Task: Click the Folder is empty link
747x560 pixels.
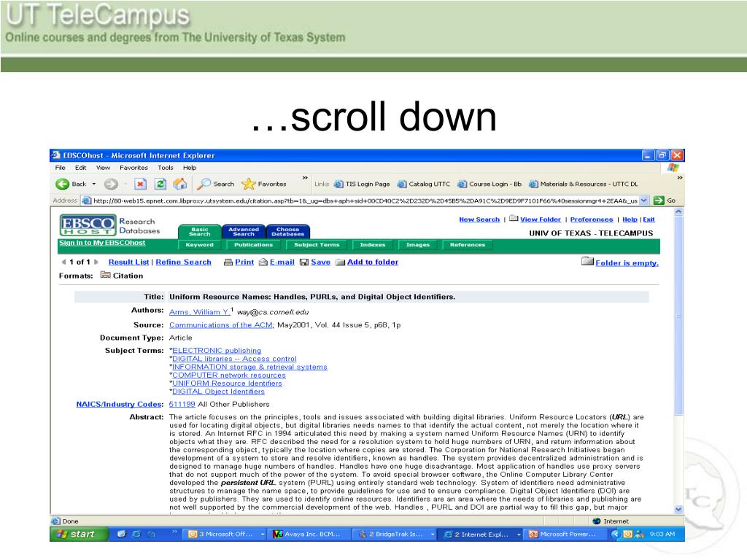Action: [627, 262]
